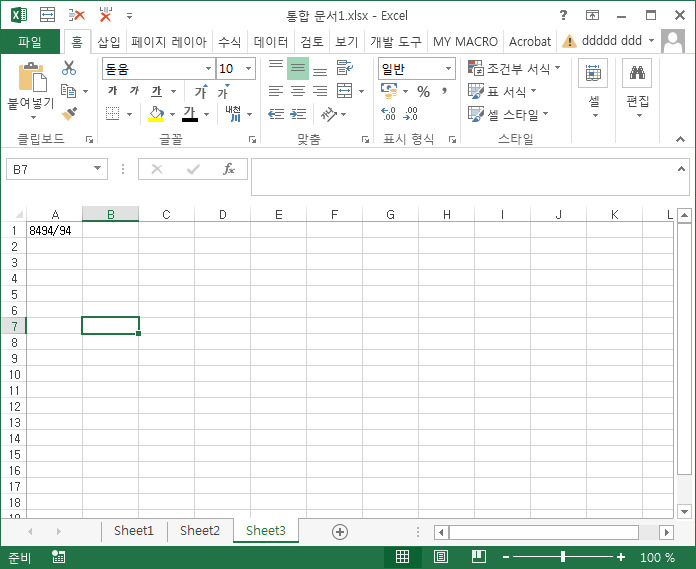Expand 셀 스타일 cell styles menu
This screenshot has height=569, width=696.
click(509, 115)
